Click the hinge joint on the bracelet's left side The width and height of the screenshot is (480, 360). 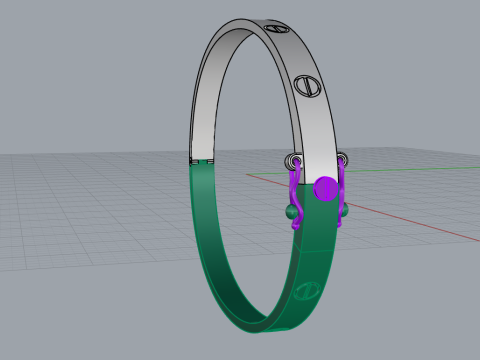(202, 162)
